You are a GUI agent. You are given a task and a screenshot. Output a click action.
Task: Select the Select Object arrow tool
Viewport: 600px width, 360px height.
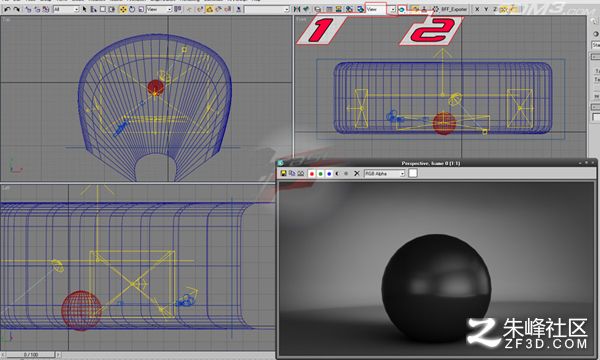(85, 9)
